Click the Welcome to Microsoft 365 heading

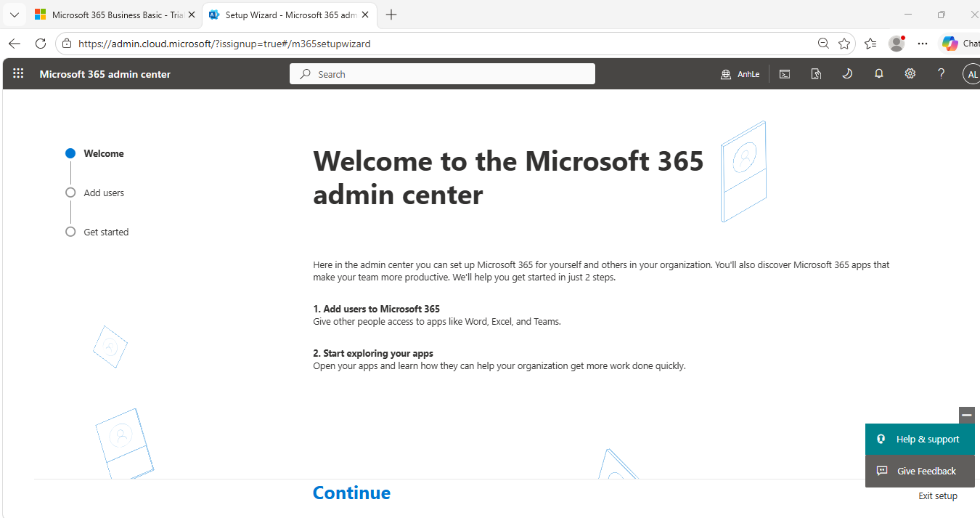(508, 177)
